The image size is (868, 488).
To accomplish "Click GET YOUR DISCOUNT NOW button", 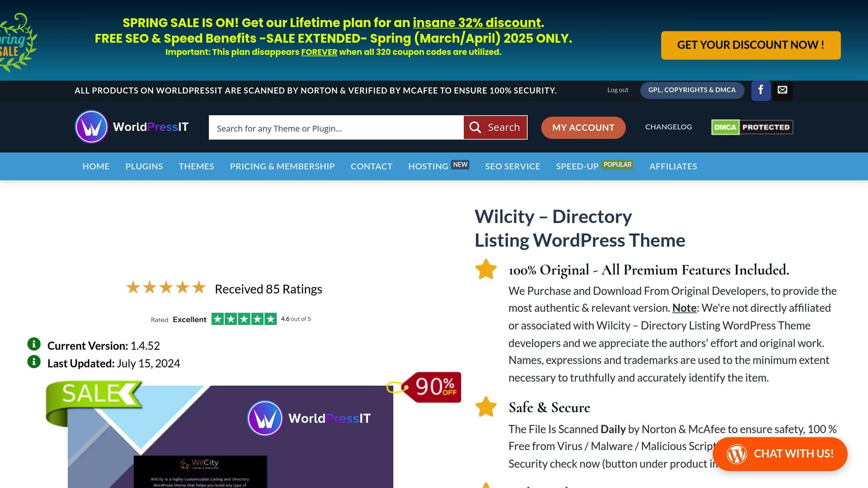I will 751,45.
